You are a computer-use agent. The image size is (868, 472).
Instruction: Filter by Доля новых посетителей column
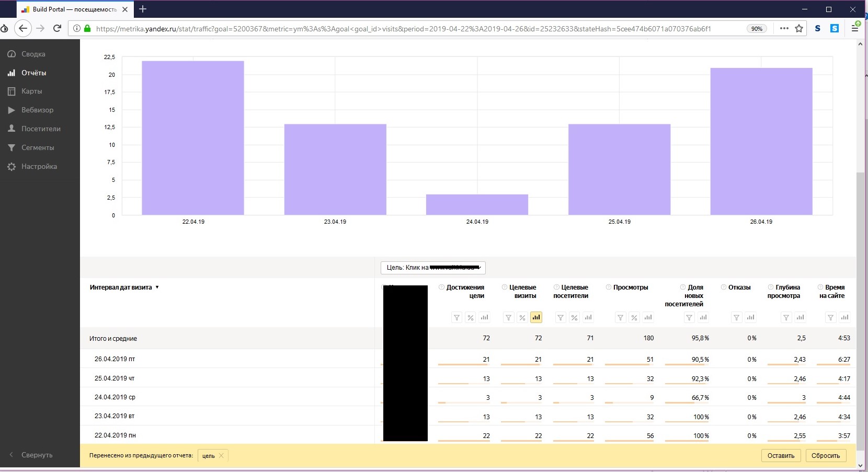[689, 317]
